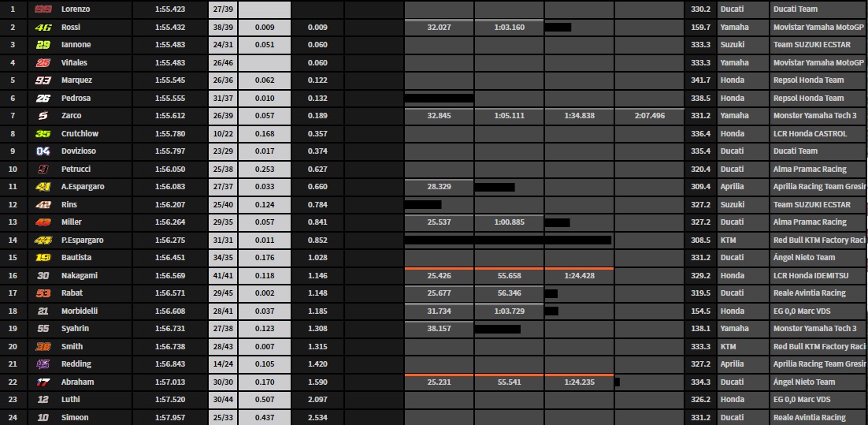Screen dimensions: 868x425
Task: Click Redding's purple 45 badge
Action: coord(43,364)
